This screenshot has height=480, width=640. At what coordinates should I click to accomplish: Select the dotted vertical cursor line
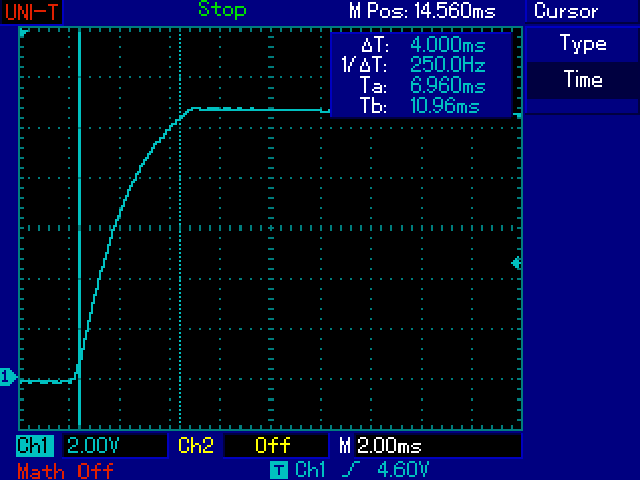[180, 228]
